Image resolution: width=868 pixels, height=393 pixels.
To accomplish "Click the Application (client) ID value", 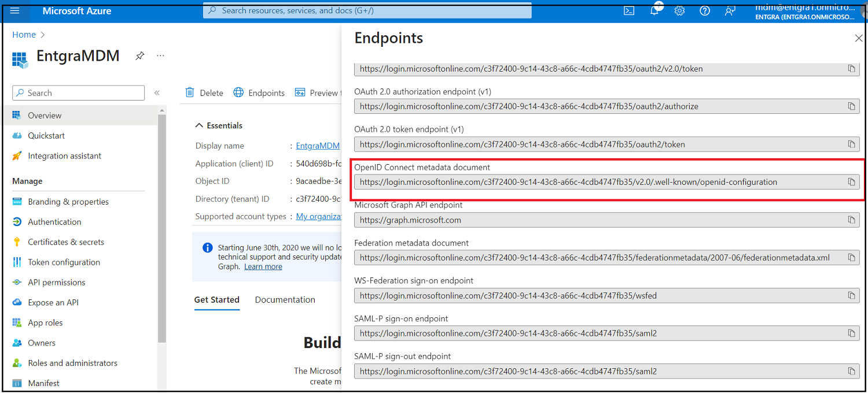I will pyautogui.click(x=318, y=164).
